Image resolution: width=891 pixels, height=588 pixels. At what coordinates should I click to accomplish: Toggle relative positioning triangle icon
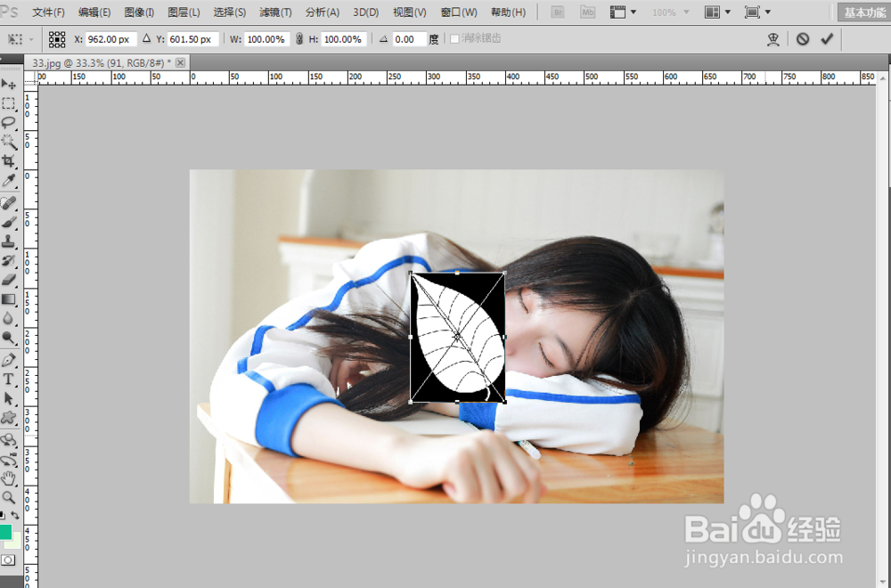147,38
